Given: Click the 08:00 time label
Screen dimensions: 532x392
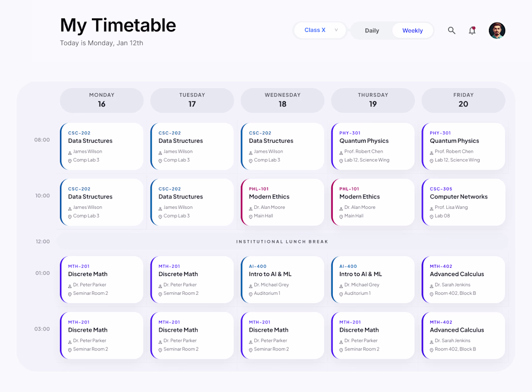Looking at the screenshot, I should pos(42,140).
